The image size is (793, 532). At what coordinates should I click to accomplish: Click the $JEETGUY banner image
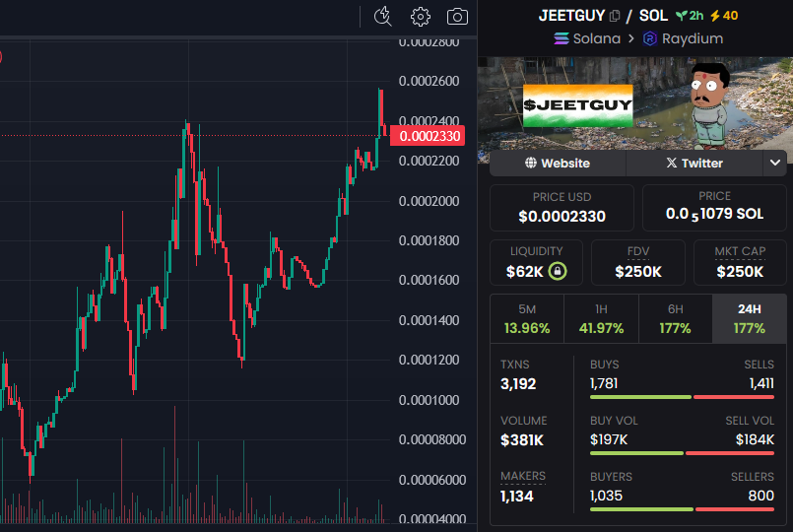635,103
